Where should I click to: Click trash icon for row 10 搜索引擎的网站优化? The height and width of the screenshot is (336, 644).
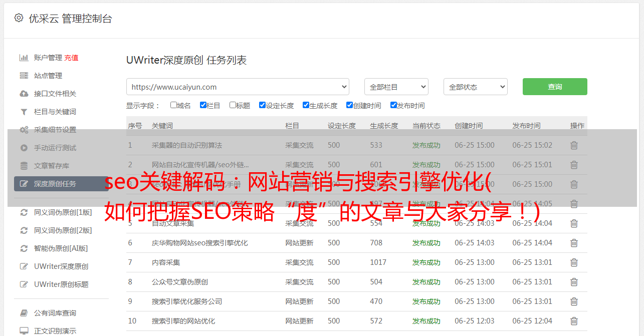click(574, 321)
